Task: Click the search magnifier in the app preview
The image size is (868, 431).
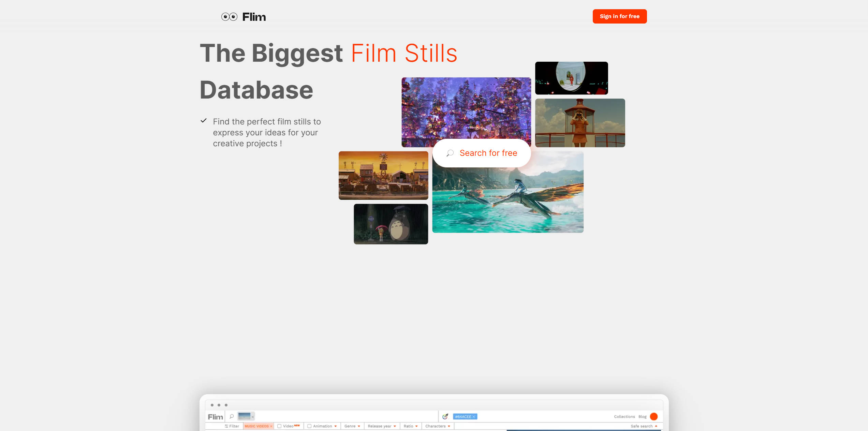Action: click(x=232, y=416)
